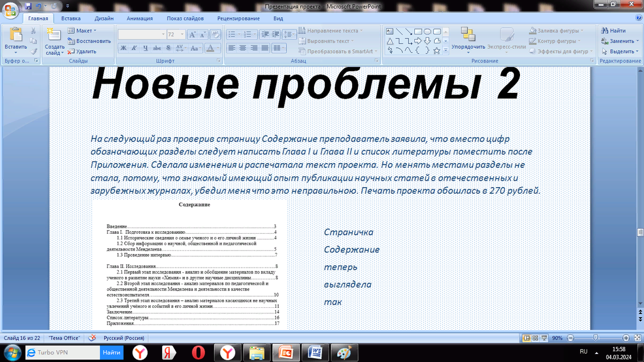Toggle italic К formatting

click(134, 48)
